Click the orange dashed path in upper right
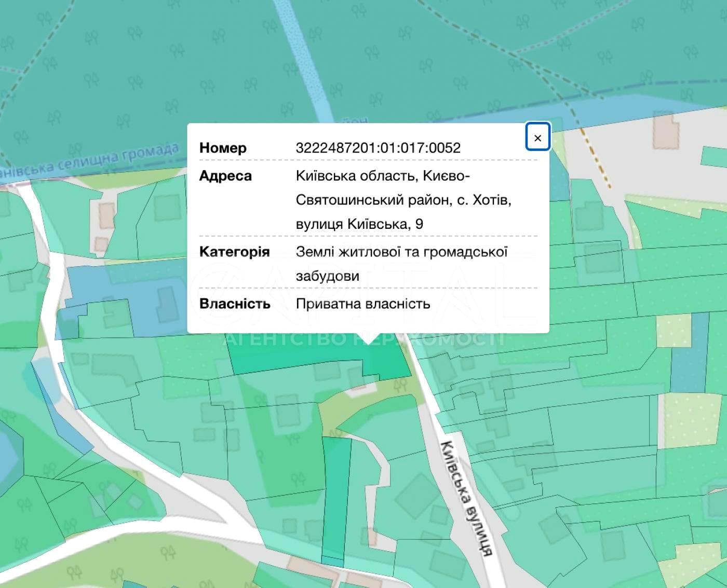The height and width of the screenshot is (588, 727). [597, 161]
